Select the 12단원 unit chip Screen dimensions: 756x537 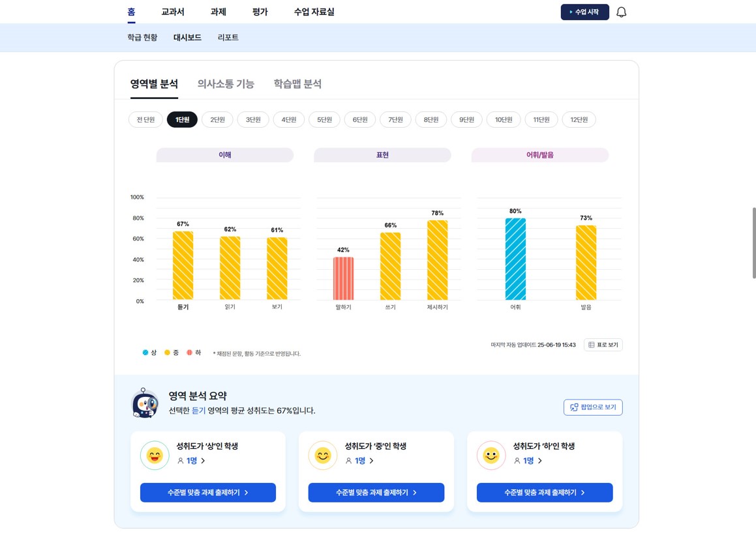[x=579, y=120]
